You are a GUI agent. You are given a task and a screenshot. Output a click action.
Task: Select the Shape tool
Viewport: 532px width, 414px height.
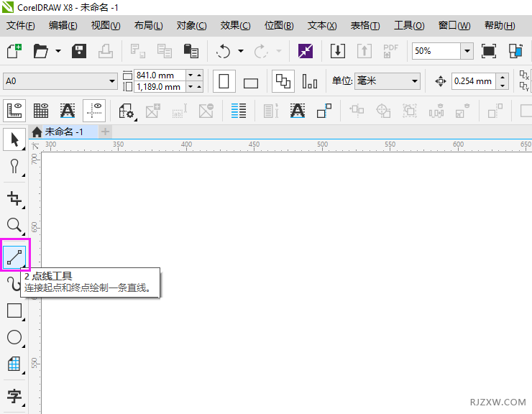point(14,166)
